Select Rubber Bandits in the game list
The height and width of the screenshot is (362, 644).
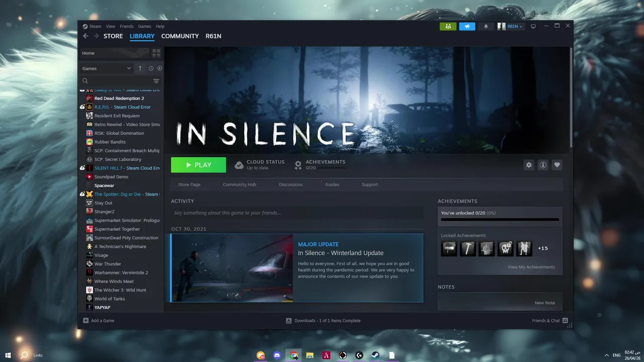pyautogui.click(x=110, y=142)
